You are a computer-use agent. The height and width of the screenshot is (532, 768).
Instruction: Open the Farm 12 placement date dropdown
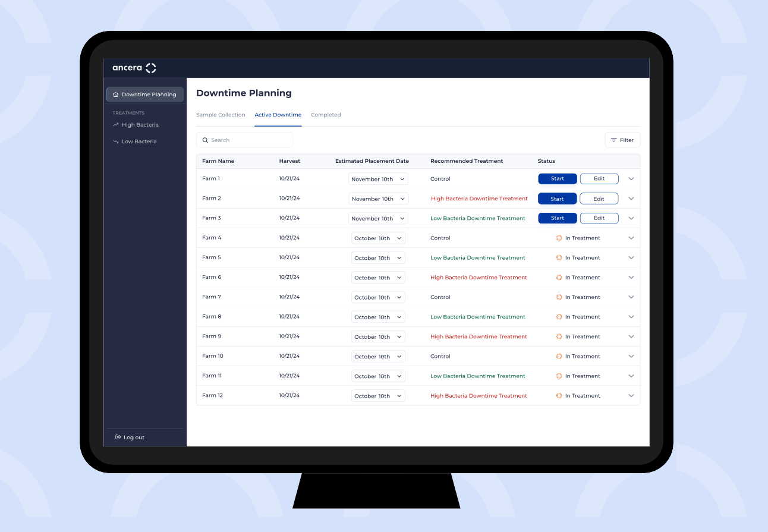coord(378,396)
